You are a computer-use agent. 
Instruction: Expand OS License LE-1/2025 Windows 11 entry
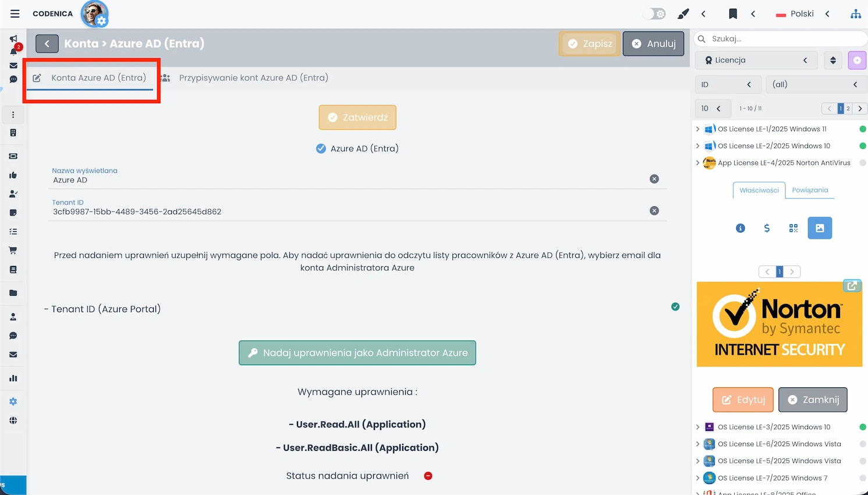tap(698, 129)
